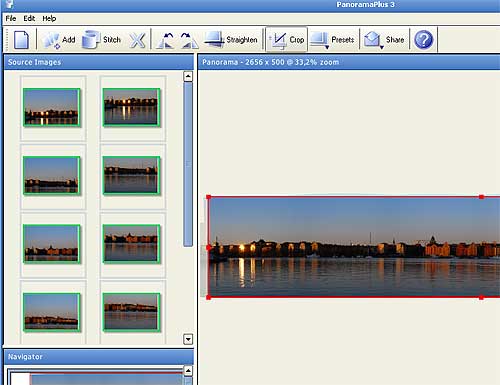Viewport: 500px width, 385px height.
Task: Click Navigator panel scrollbar up arrow
Action: [188, 370]
